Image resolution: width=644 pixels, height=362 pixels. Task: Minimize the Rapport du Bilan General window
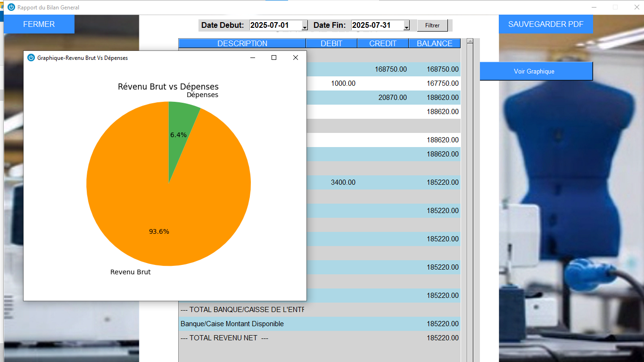click(594, 7)
